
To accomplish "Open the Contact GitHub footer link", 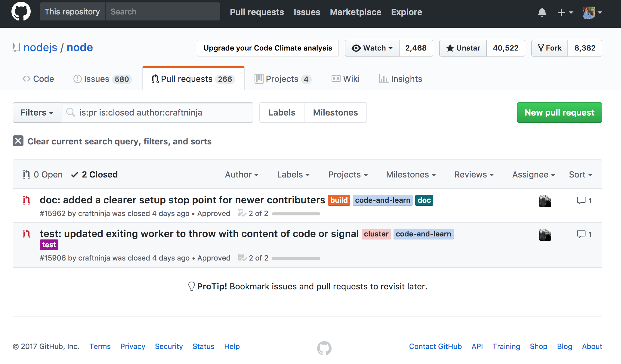I will (435, 346).
